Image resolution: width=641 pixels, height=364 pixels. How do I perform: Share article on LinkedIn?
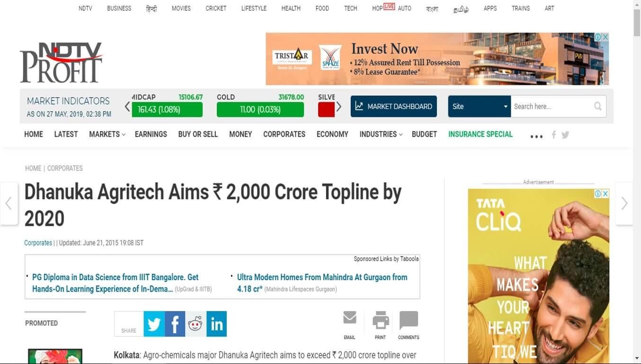coord(216,324)
